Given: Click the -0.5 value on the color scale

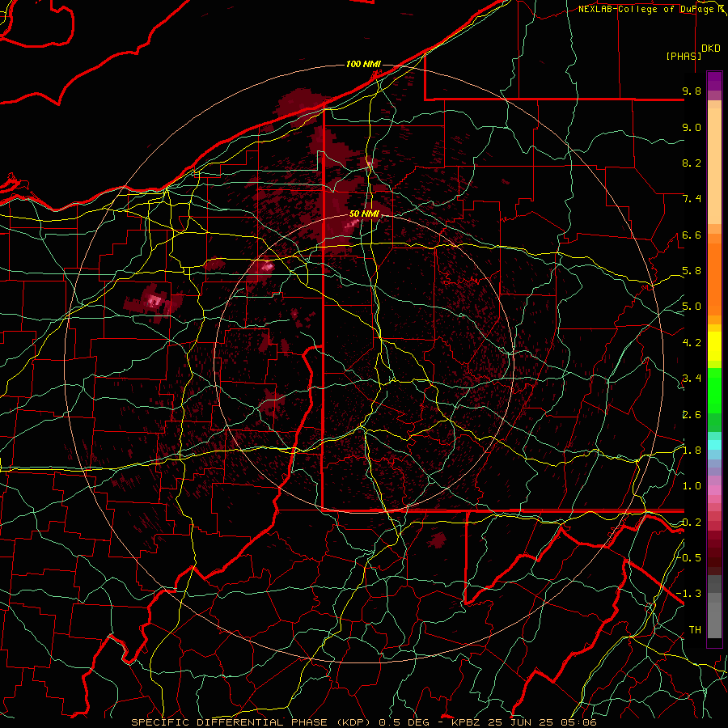Looking at the screenshot, I should (688, 557).
